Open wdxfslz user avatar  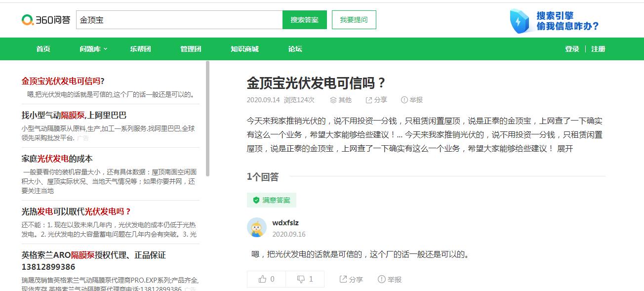[257, 228]
